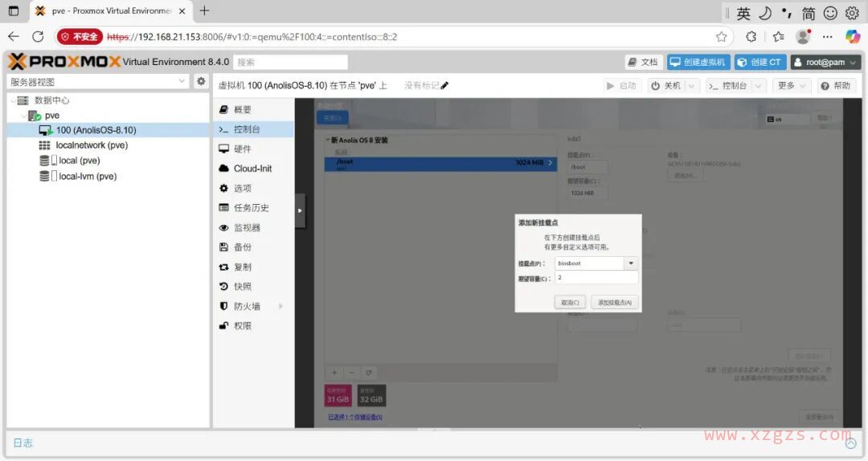Open the 硬件 hardware section

click(242, 149)
